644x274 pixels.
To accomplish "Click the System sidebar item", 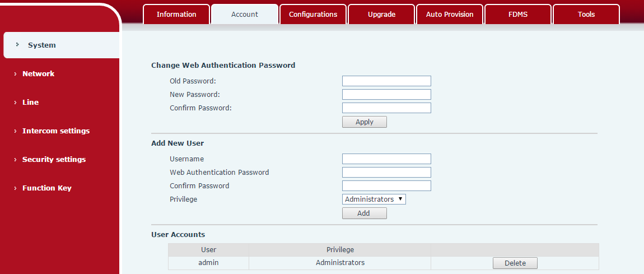I will pos(42,45).
